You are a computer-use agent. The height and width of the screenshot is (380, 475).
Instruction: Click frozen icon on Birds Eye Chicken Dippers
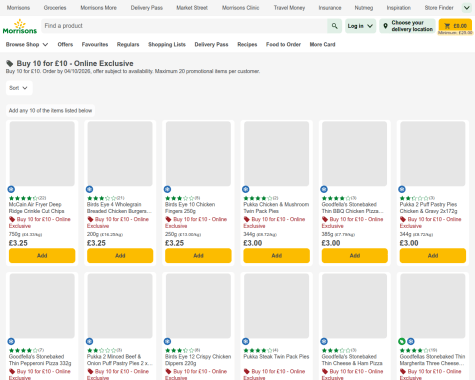167,341
